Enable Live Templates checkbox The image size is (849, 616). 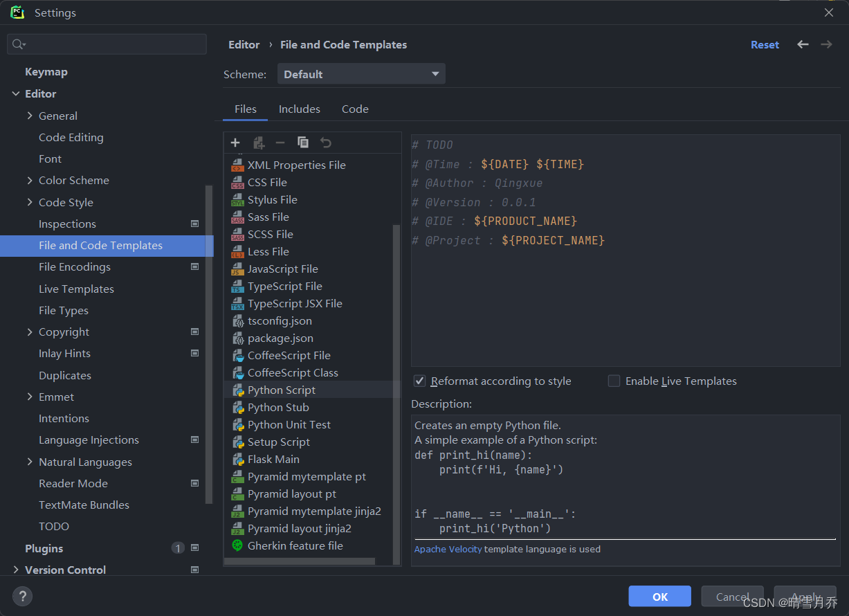pyautogui.click(x=614, y=381)
